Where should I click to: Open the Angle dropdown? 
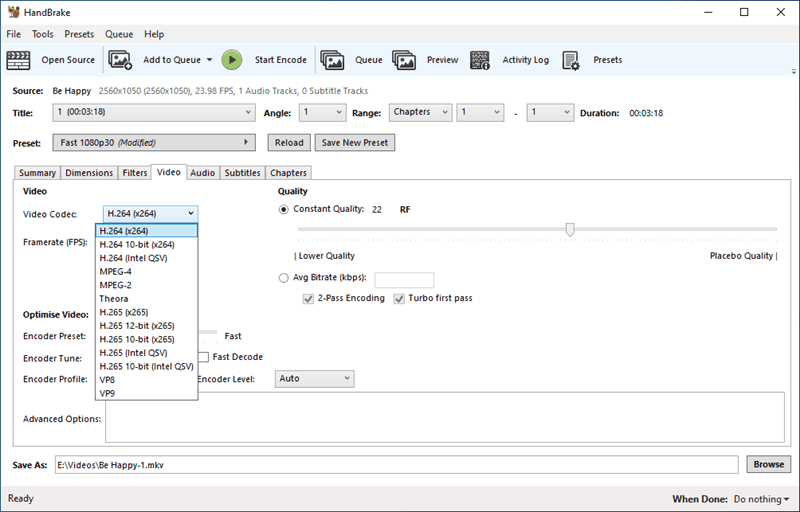tap(322, 112)
